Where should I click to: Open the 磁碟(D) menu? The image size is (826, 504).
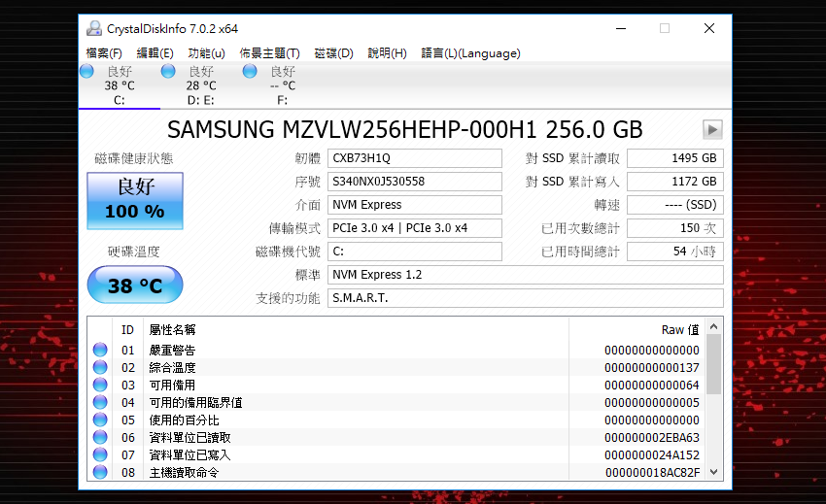(333, 53)
